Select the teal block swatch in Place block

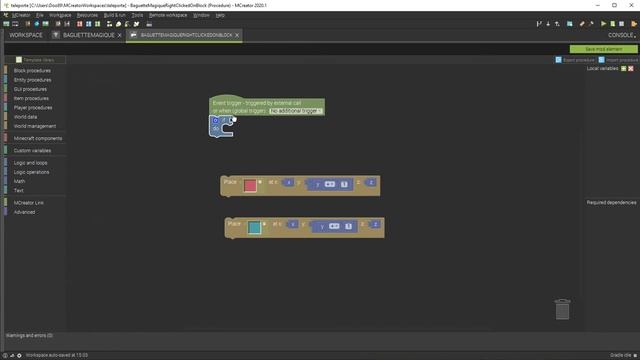[x=254, y=227]
